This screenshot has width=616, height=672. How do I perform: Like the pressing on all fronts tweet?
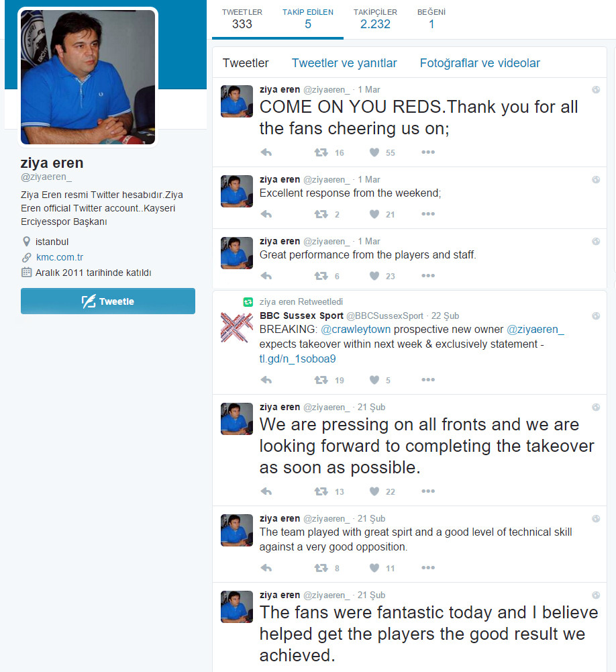pyautogui.click(x=374, y=491)
